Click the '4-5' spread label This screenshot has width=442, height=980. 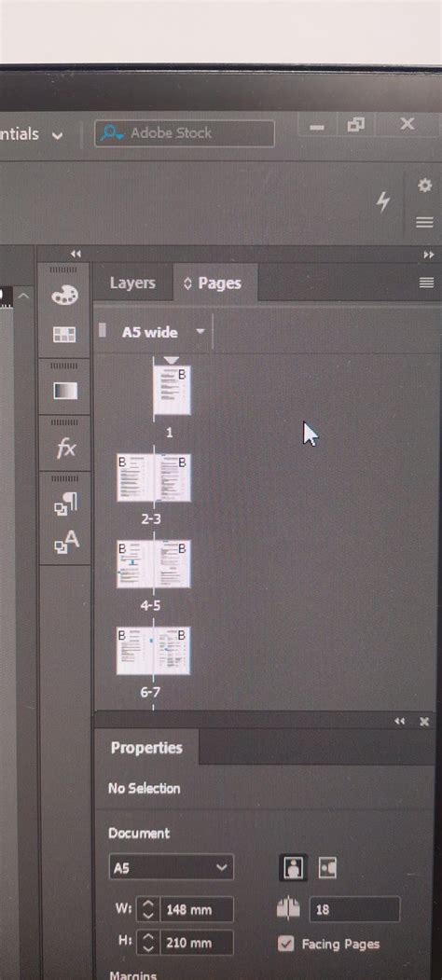[150, 606]
